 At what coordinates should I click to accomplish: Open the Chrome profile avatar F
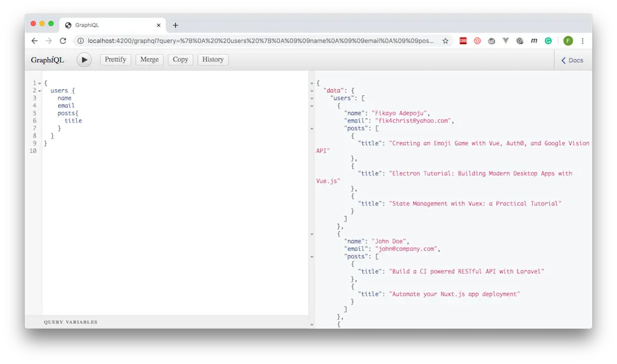point(568,41)
